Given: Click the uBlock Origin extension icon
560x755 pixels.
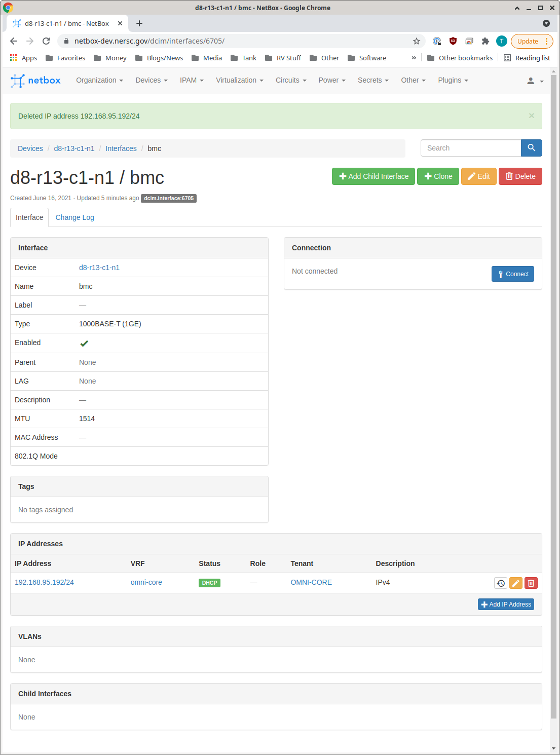Looking at the screenshot, I should (x=453, y=41).
